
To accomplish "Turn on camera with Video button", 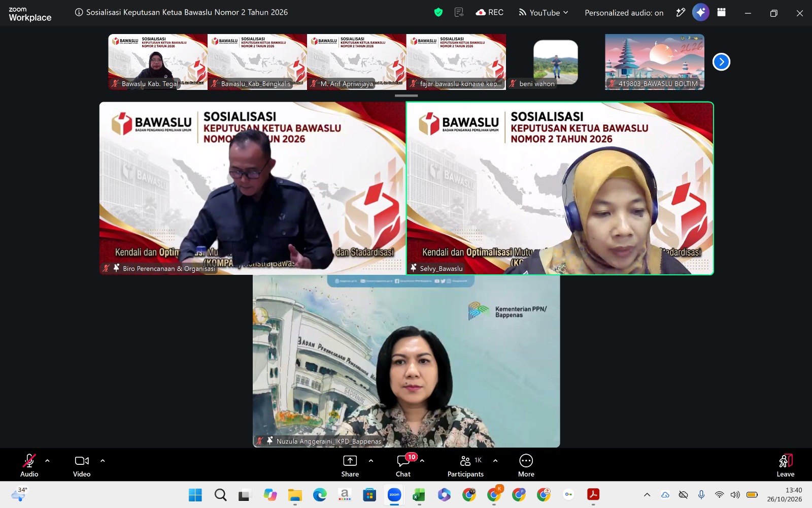I will click(82, 465).
